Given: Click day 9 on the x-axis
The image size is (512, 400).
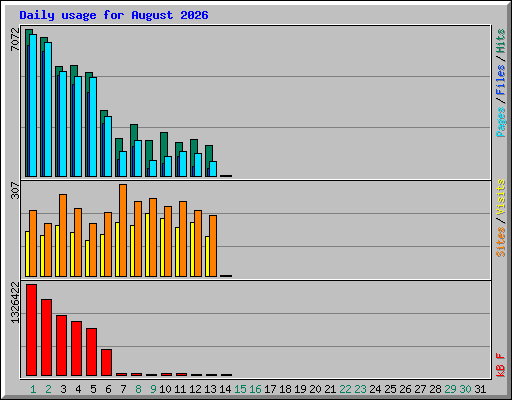Looking at the screenshot, I should (x=153, y=389).
